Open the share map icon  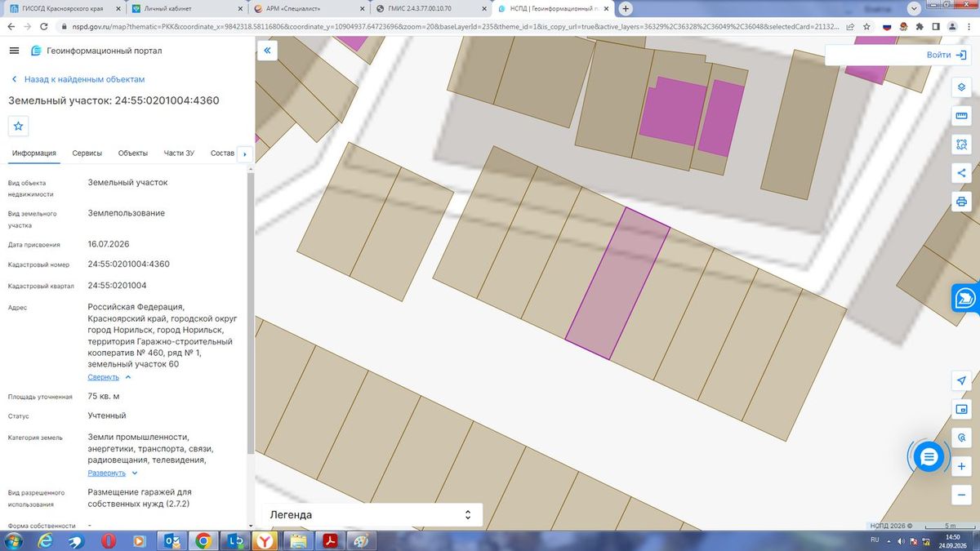tap(961, 173)
